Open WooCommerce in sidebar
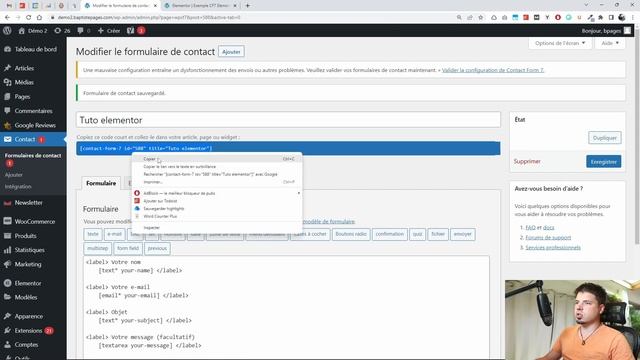640x360 pixels. click(x=34, y=222)
